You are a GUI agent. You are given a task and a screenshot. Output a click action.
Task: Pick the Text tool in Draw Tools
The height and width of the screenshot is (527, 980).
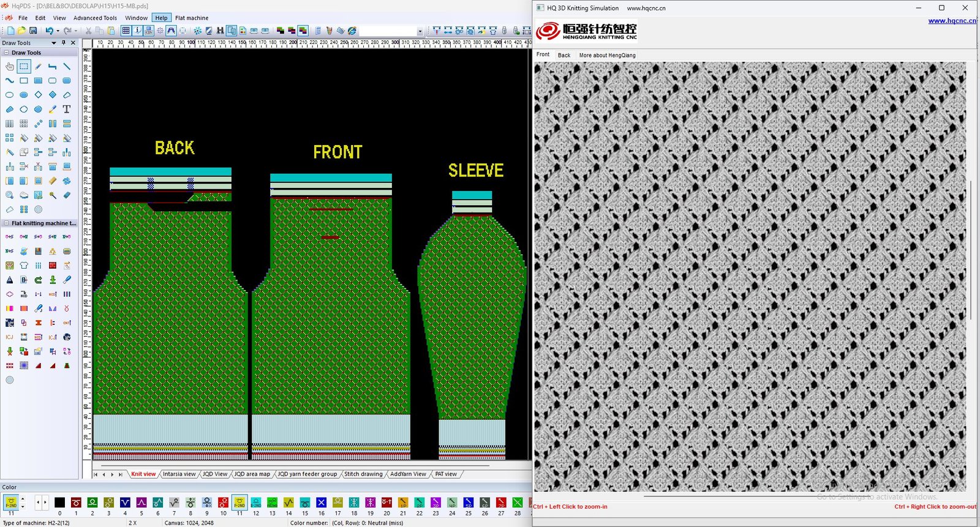coord(67,110)
